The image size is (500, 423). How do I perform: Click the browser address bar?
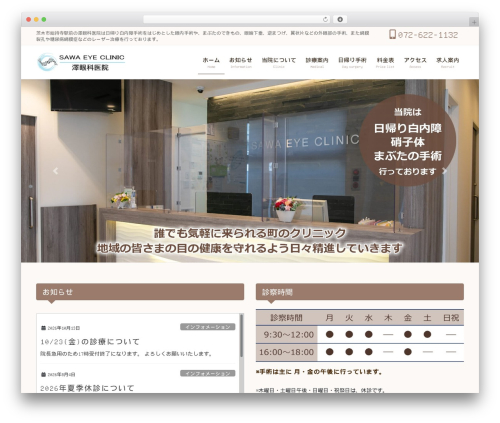pyautogui.click(x=236, y=20)
